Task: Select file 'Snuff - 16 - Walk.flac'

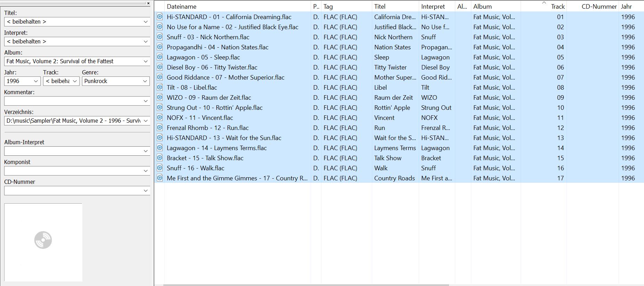Action: pos(195,168)
